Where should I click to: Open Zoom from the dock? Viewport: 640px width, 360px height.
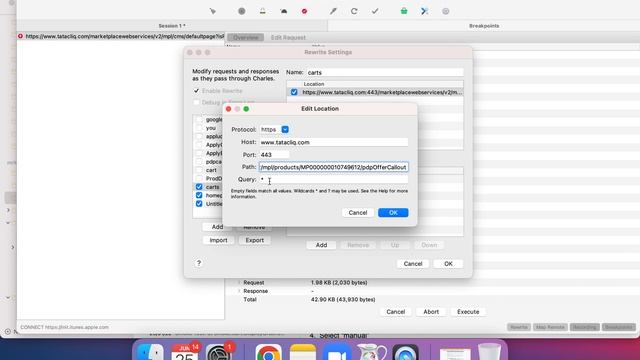coord(337,353)
